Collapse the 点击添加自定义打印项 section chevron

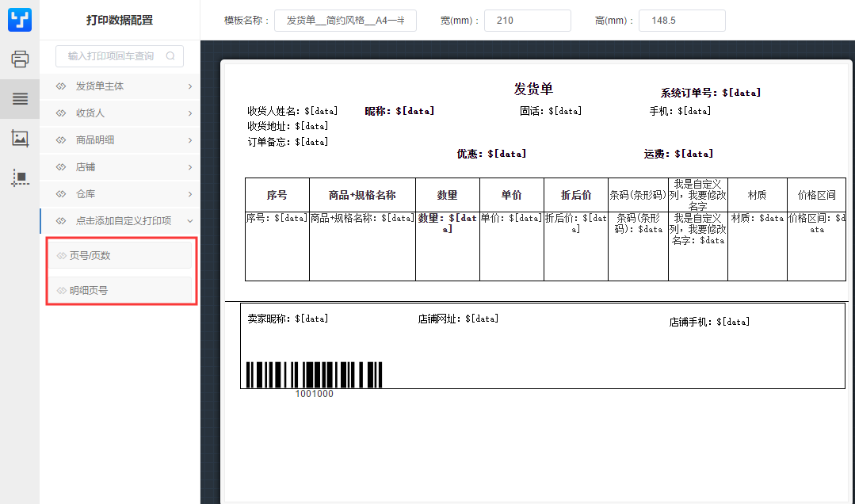point(189,221)
